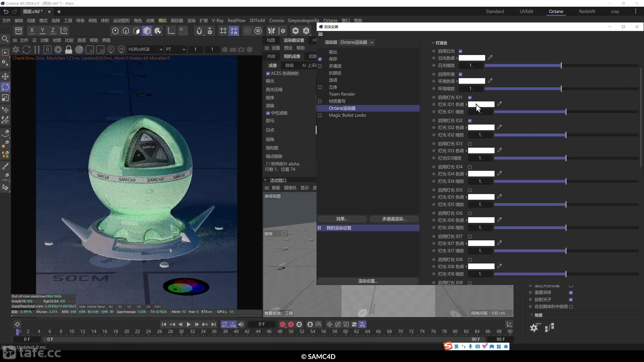
Task: Toggle ACES 色调映射 checkbox
Action: 268,73
